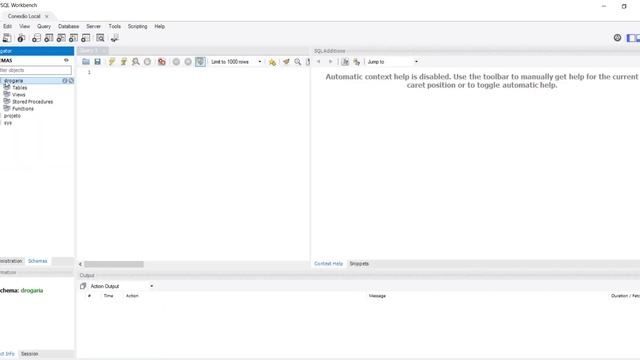The height and width of the screenshot is (360, 640).
Task: Execute current statement under cursor icon
Action: (x=123, y=62)
